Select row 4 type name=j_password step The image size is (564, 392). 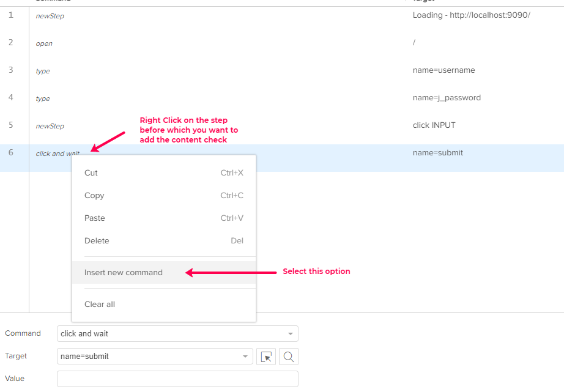click(43, 98)
